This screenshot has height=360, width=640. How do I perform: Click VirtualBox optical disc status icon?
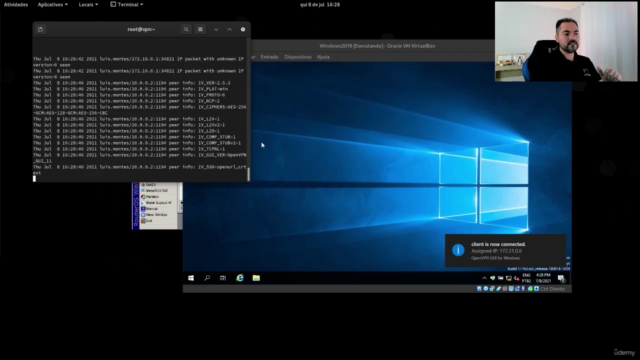486,289
